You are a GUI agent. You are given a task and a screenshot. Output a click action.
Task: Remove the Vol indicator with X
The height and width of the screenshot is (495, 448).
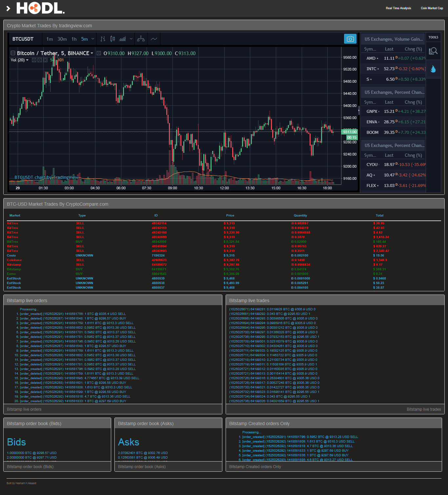(x=45, y=60)
